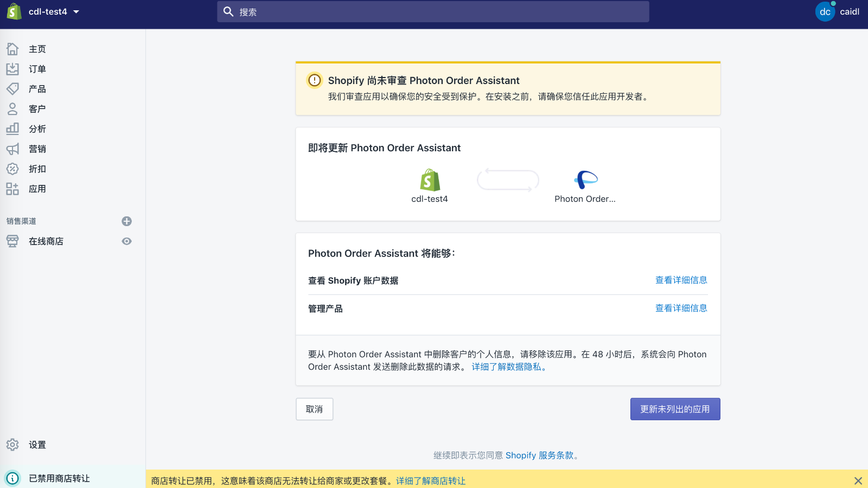This screenshot has width=868, height=488.
Task: Add a sales channel with plus icon
Action: coord(127,221)
